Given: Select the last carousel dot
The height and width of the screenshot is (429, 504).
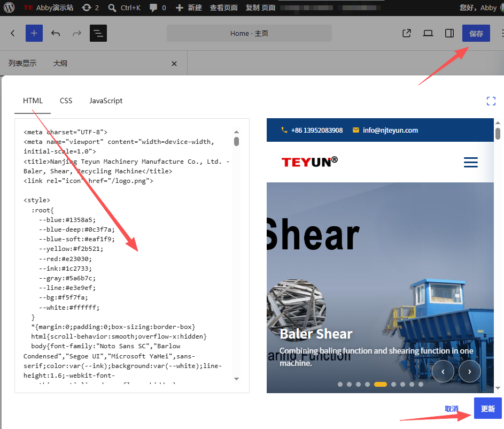Looking at the screenshot, I should [x=421, y=384].
